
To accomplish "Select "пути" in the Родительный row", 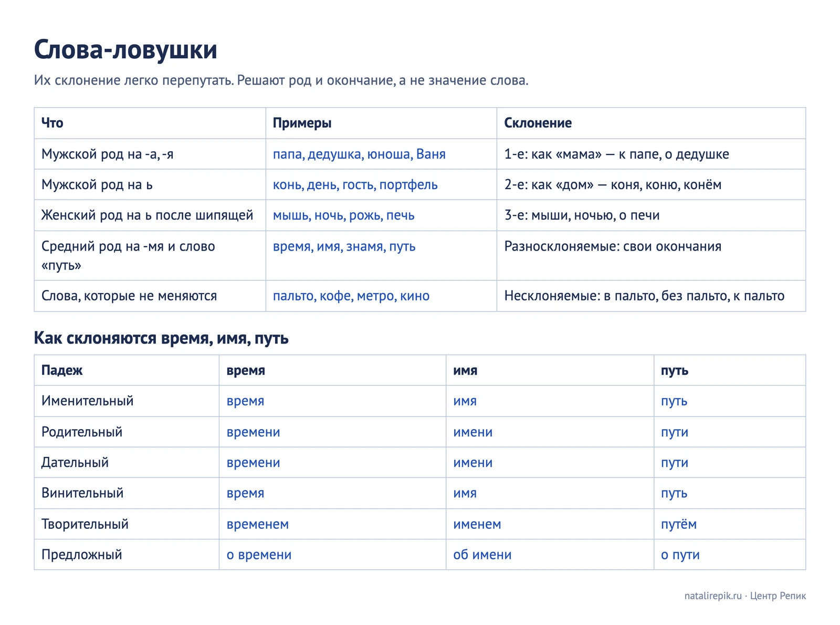I will click(x=675, y=432).
